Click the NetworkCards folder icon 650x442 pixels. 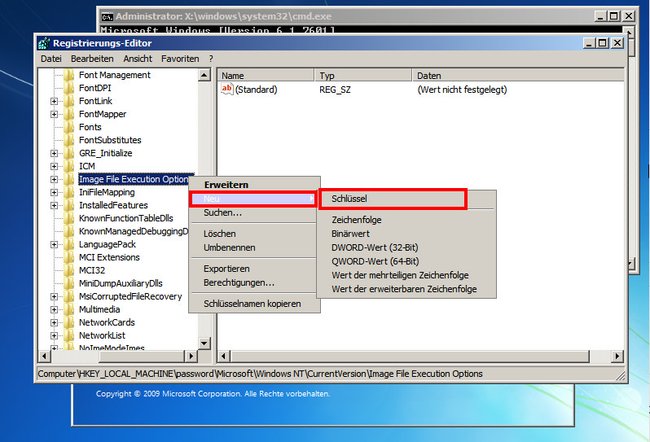(69, 323)
